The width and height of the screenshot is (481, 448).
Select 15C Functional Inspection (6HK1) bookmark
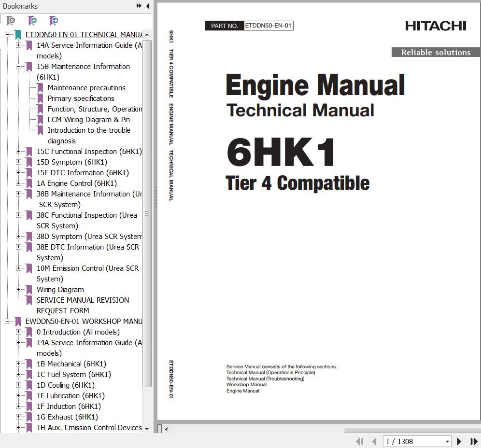click(x=89, y=151)
